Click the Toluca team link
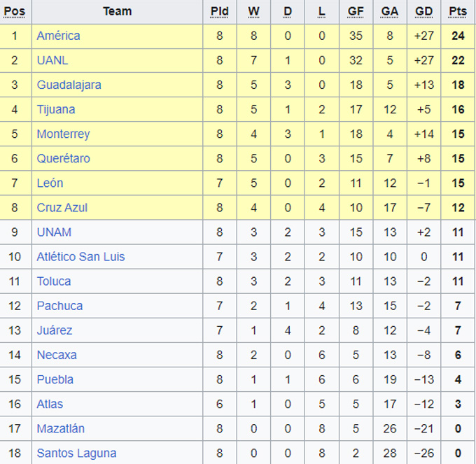476x464 pixels. [54, 281]
